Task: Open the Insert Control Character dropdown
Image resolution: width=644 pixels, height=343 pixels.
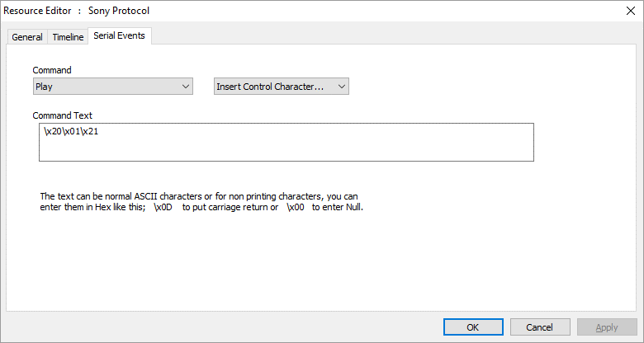Action: click(282, 87)
